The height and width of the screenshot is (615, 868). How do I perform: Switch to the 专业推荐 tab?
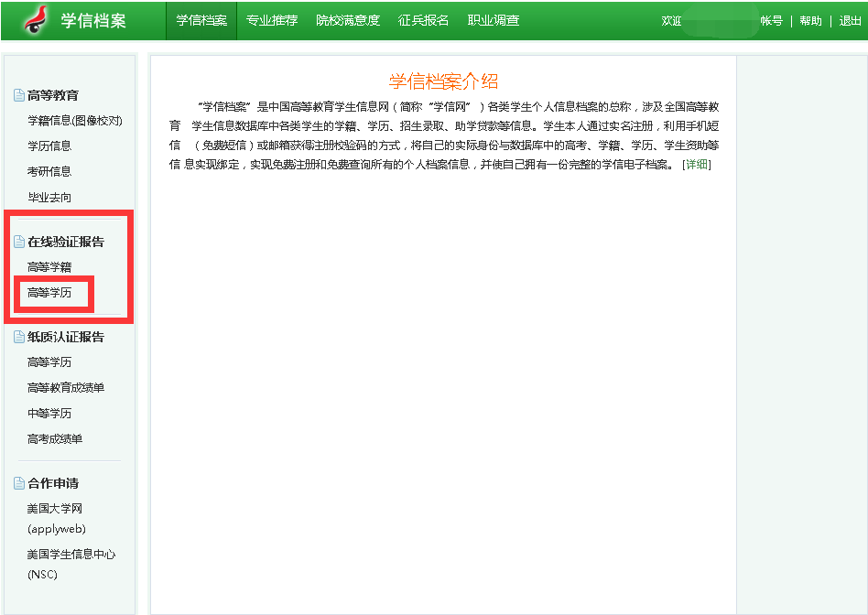(x=272, y=20)
